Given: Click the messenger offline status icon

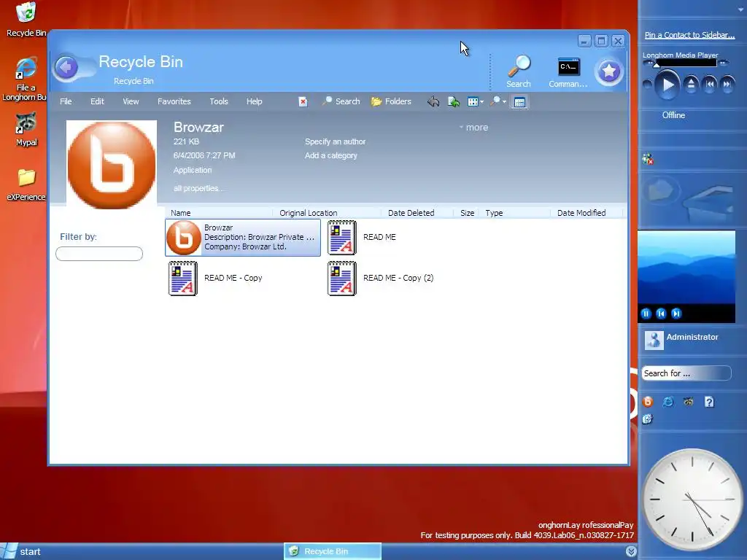Looking at the screenshot, I should 648,160.
